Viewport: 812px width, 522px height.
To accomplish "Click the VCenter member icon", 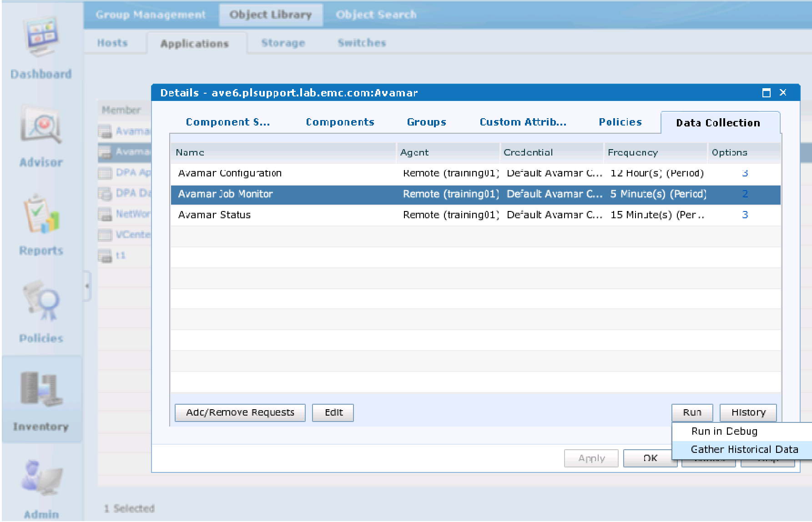I will (105, 235).
